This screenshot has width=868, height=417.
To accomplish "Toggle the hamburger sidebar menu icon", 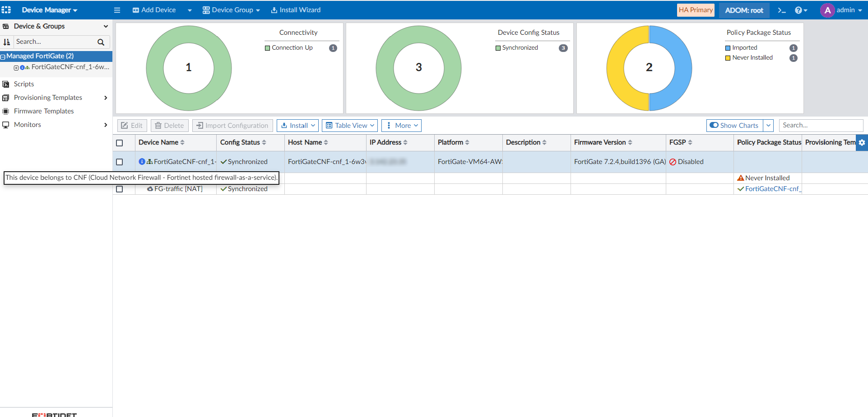I will pos(117,10).
